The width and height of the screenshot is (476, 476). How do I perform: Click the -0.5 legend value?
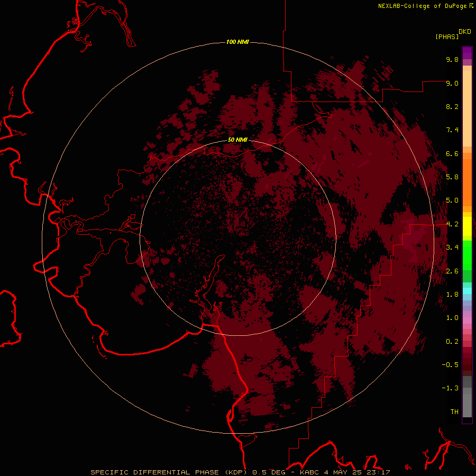click(x=450, y=365)
